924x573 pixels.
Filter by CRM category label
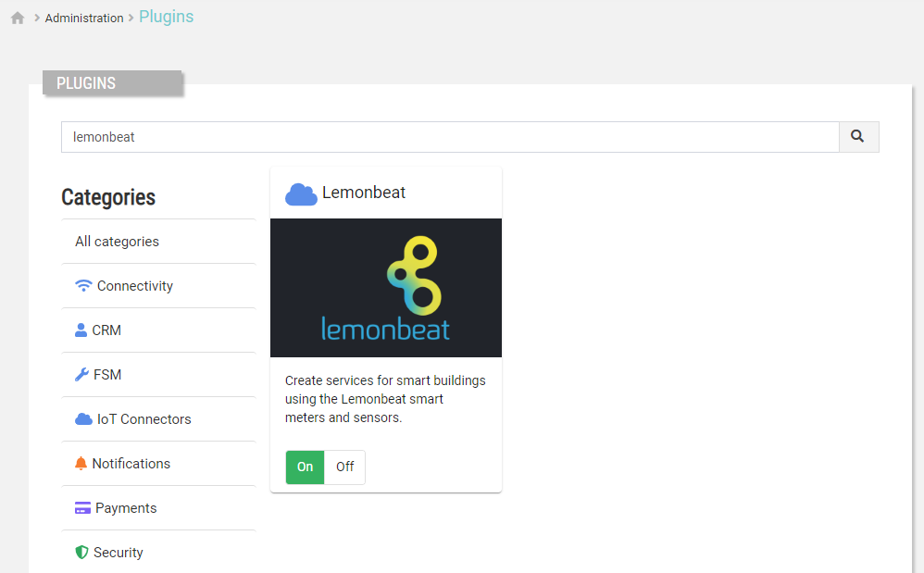pyautogui.click(x=106, y=330)
